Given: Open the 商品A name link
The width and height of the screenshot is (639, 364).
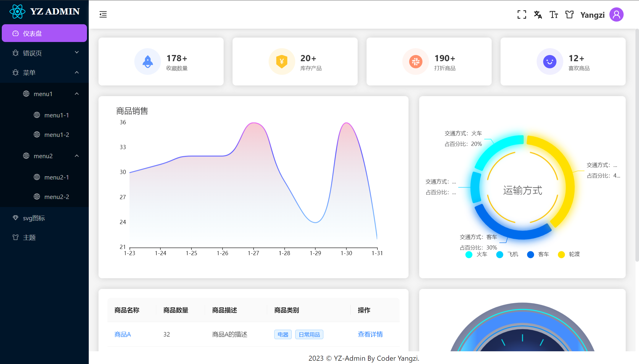Looking at the screenshot, I should (122, 334).
